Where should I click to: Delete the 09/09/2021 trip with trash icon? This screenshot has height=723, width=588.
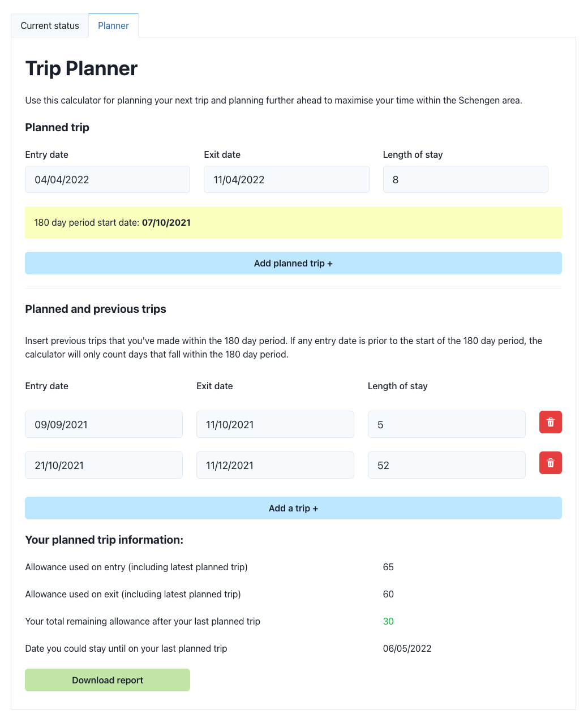[x=550, y=422]
